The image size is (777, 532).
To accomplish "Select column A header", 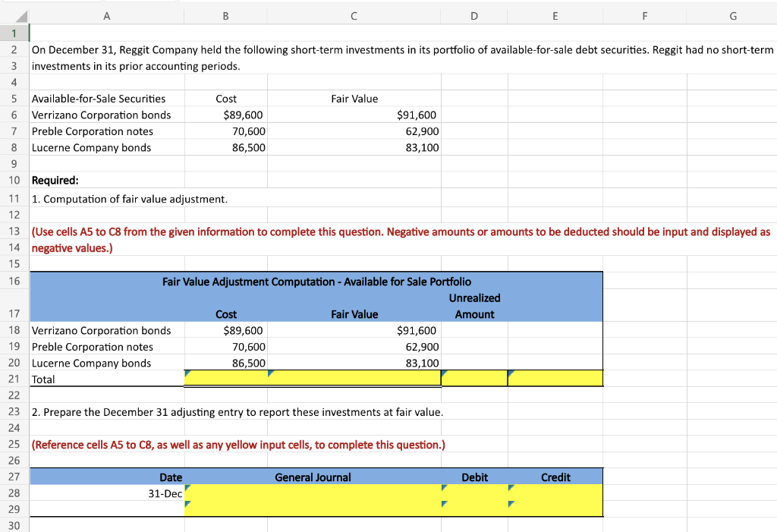I will pos(106,17).
